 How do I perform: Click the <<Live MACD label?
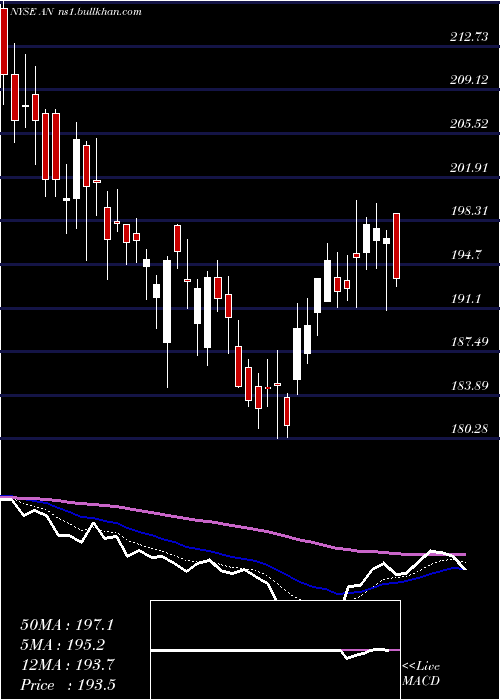pos(421,673)
